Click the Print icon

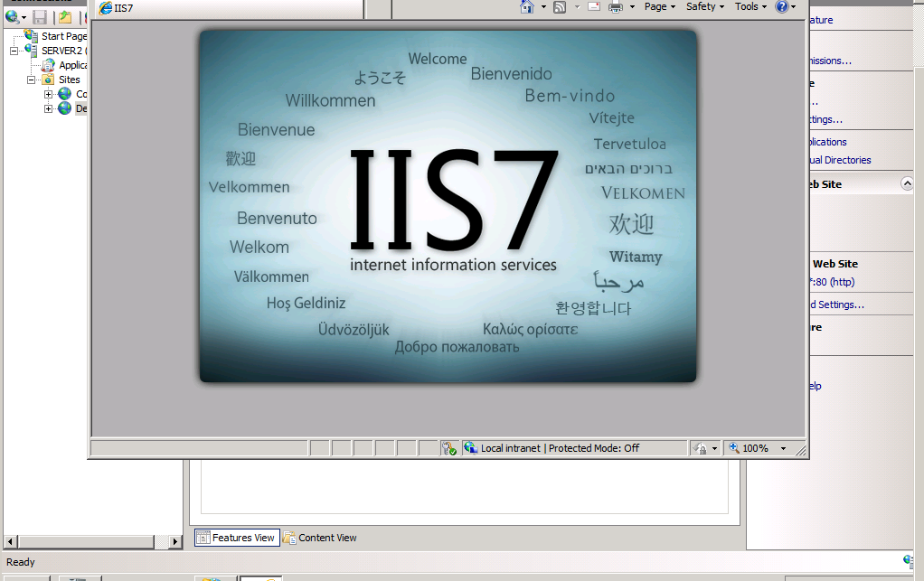pos(615,7)
